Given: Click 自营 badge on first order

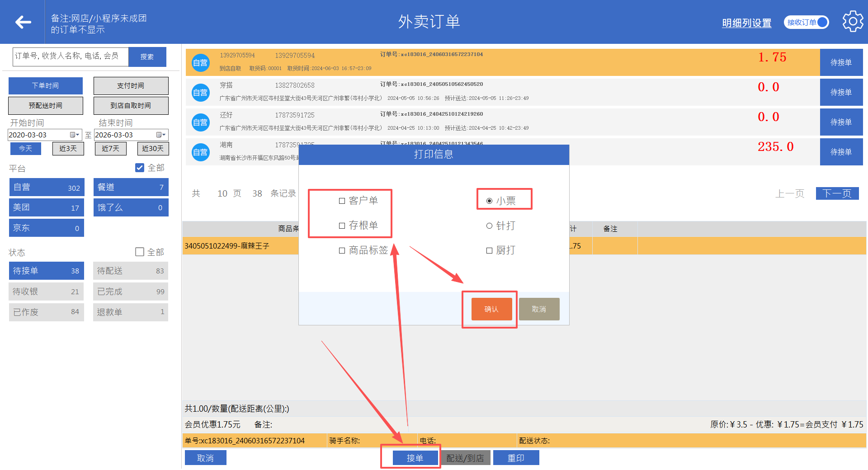Looking at the screenshot, I should tap(200, 63).
